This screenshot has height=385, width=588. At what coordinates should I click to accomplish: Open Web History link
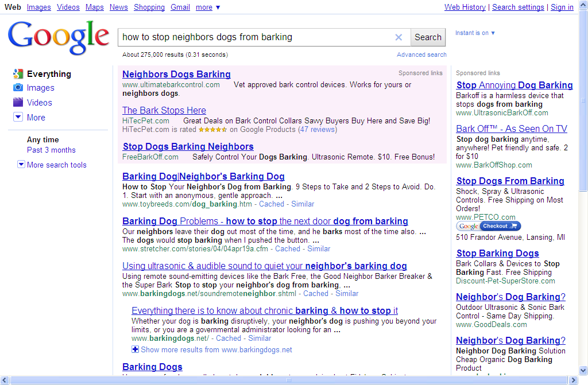pos(465,7)
